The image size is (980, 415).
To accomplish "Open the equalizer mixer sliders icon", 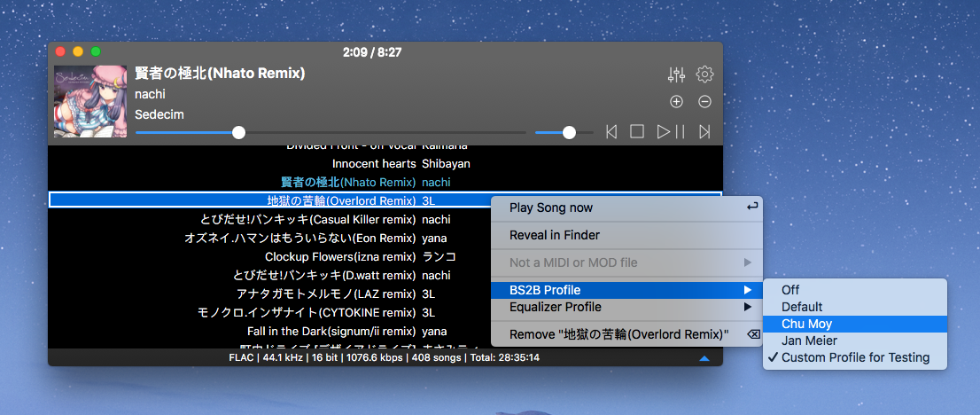I will 676,75.
